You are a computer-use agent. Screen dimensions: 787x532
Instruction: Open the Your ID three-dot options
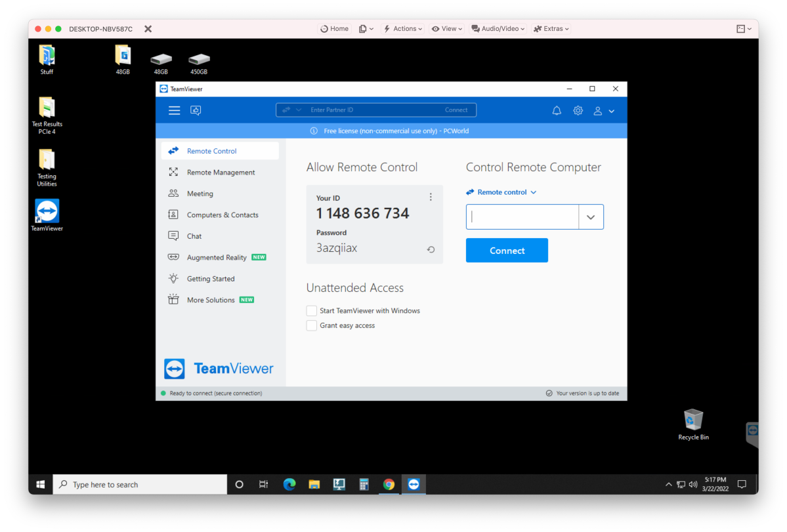click(431, 197)
